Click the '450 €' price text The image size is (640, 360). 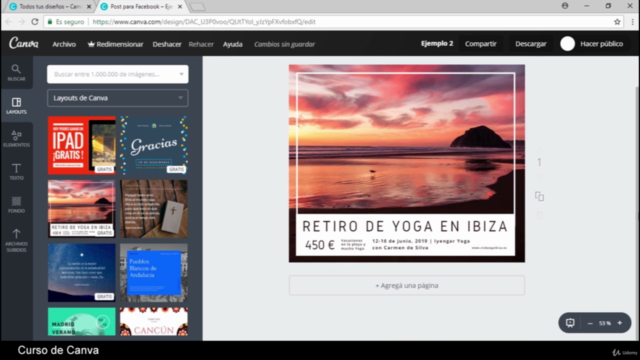click(x=320, y=245)
